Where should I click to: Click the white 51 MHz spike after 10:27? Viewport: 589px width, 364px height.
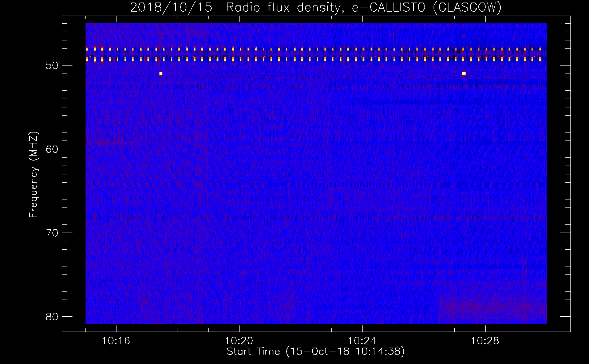click(x=464, y=74)
